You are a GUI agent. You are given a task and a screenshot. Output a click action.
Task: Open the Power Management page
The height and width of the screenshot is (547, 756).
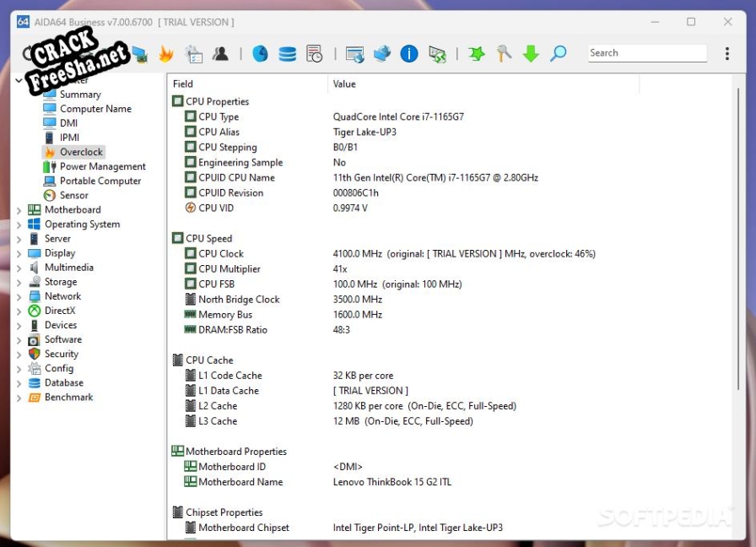point(102,166)
